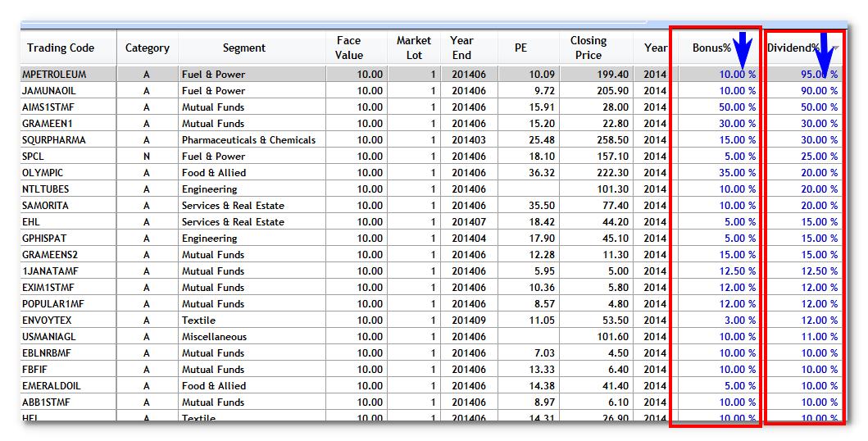Screen dimensions: 868x441
Task: Click the Segment column header
Action: [x=244, y=48]
